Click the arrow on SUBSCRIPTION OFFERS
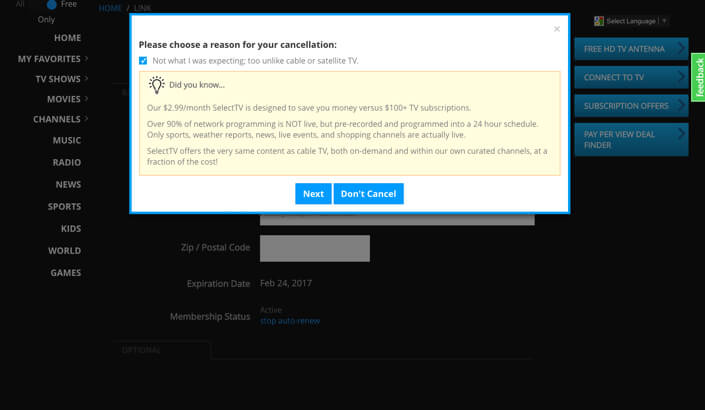Image resolution: width=705 pixels, height=410 pixels. point(681,105)
